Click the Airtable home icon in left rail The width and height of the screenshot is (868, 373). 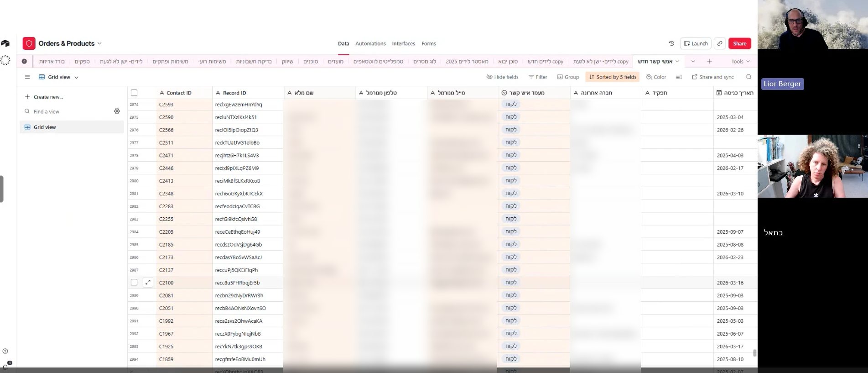pyautogui.click(x=5, y=43)
